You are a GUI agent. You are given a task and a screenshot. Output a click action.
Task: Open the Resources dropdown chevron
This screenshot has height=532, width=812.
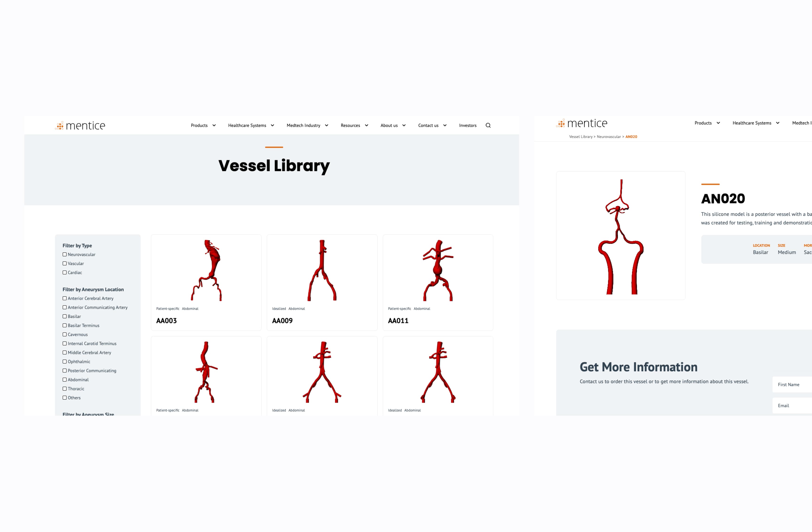[367, 125]
